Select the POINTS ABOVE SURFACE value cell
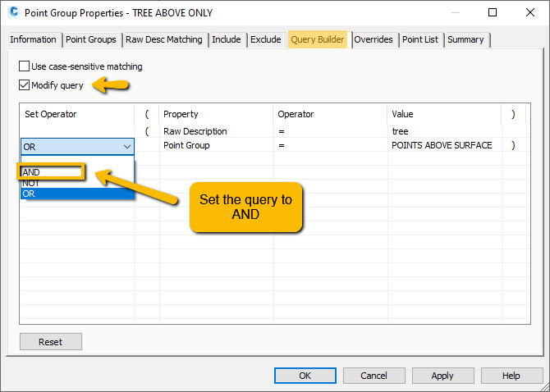 coord(442,145)
